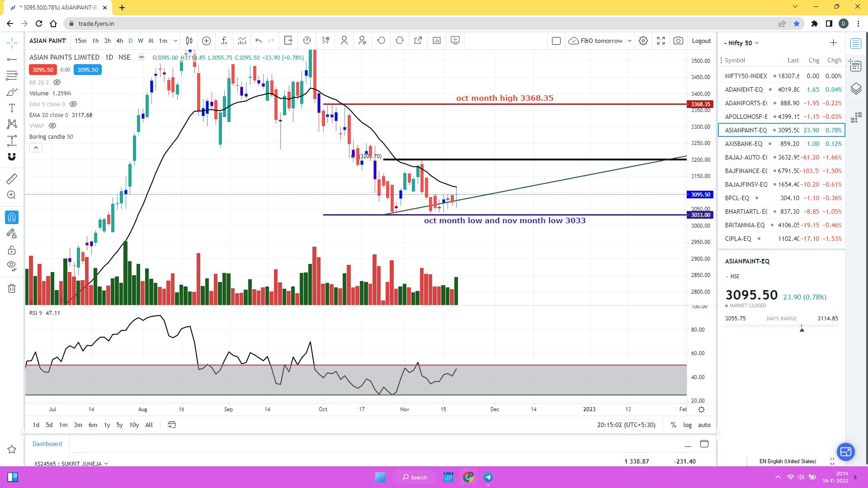Open the indicators fx menu
This screenshot has height=488, width=868.
[224, 41]
